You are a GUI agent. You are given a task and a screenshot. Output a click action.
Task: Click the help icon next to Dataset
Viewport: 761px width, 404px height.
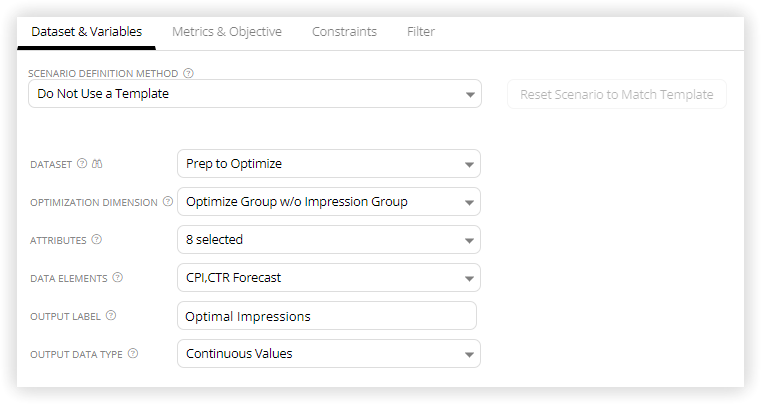82,164
